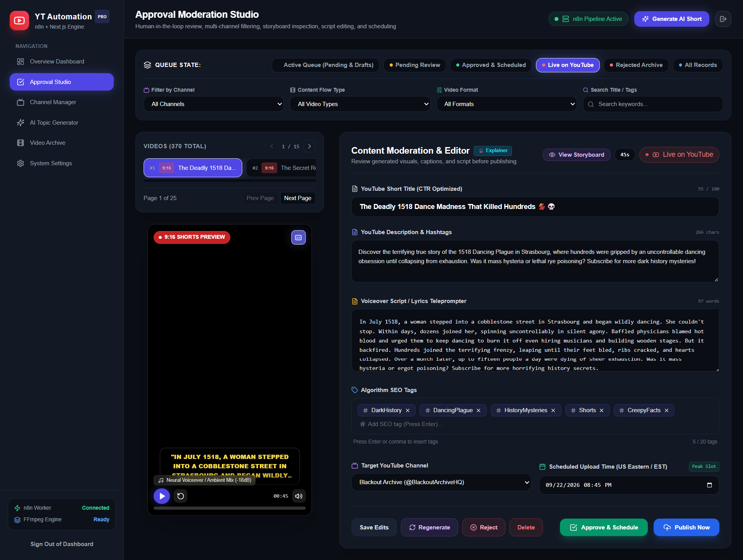This screenshot has width=743, height=560.
Task: Mute preview audio with the speaker icon
Action: (299, 496)
